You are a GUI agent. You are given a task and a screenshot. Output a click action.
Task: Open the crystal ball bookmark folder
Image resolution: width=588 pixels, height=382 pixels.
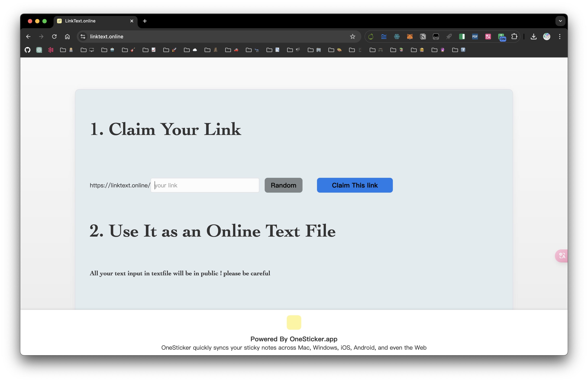(x=438, y=50)
